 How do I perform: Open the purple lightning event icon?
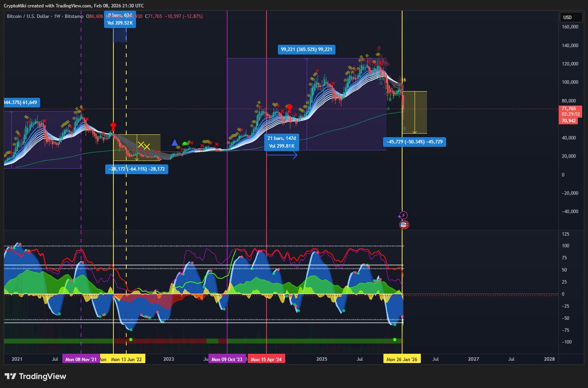point(403,216)
